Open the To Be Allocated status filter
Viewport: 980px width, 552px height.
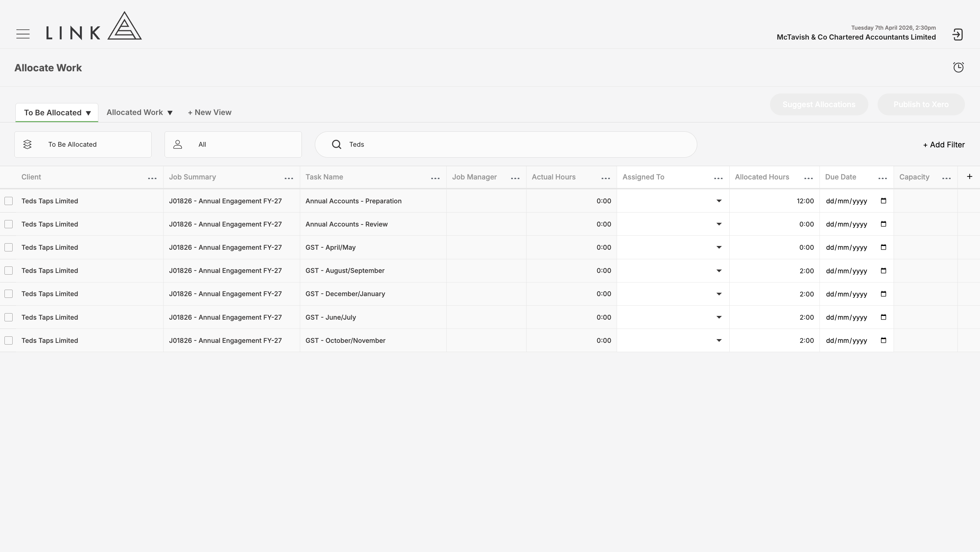(x=83, y=144)
